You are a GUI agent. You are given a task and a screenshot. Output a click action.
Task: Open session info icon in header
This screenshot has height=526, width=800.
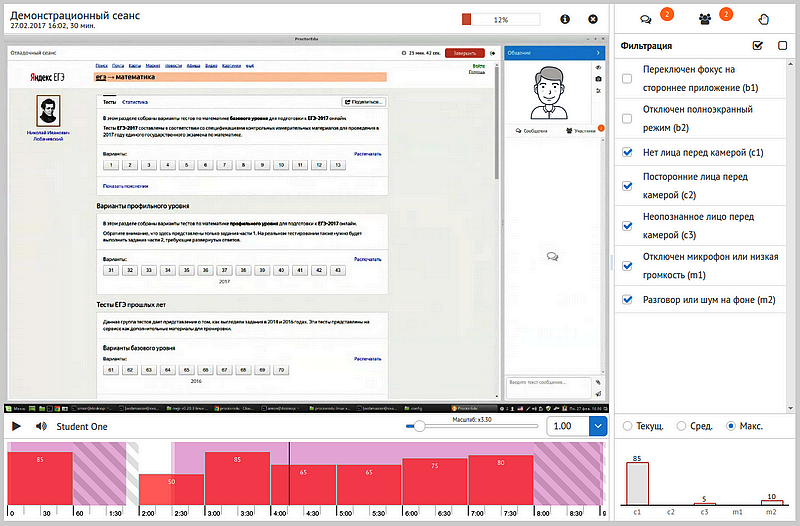point(565,19)
